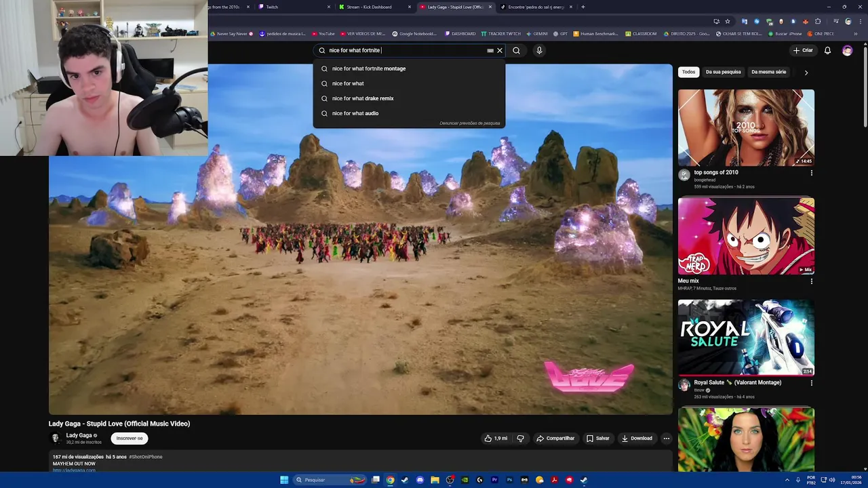Screen dimensions: 868x488
Task: Expand more filter chips with the right chevron
Action: [806, 73]
